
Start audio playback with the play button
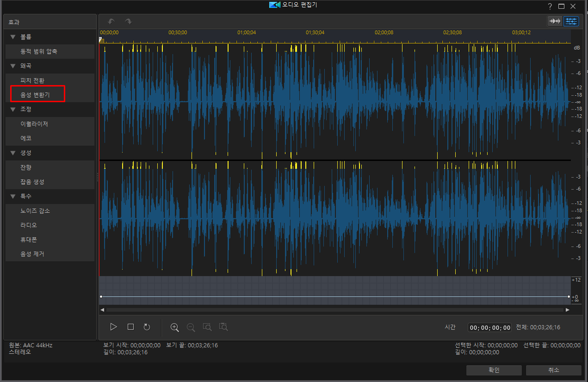[x=114, y=327]
